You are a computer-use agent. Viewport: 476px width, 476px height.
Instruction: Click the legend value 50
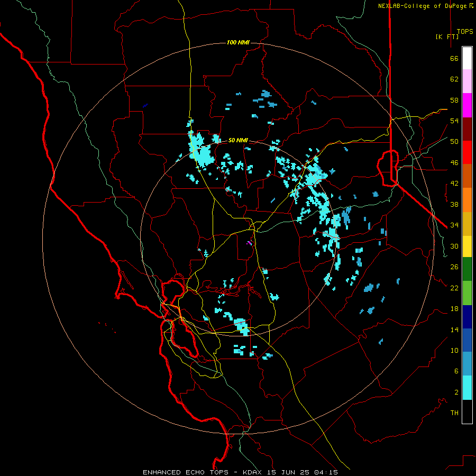click(x=454, y=142)
